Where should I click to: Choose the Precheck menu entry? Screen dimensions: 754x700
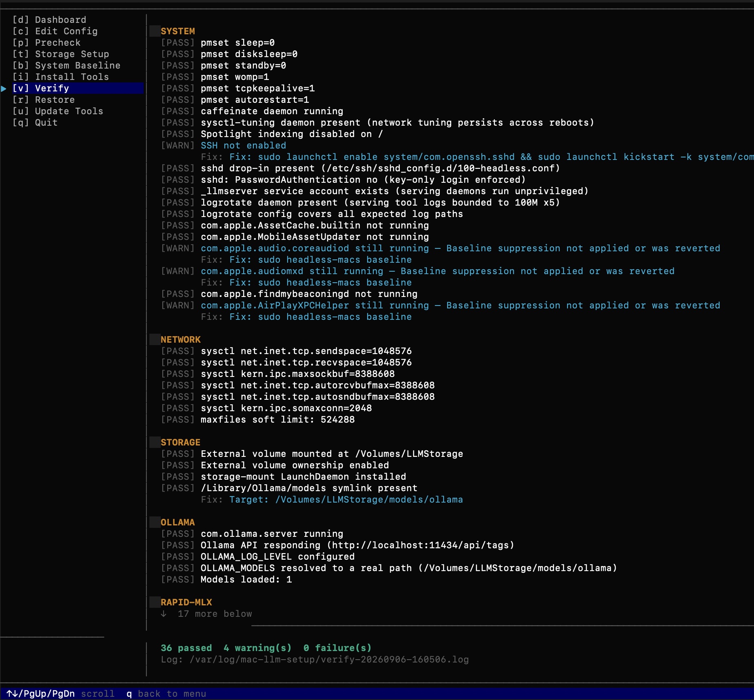click(x=47, y=42)
